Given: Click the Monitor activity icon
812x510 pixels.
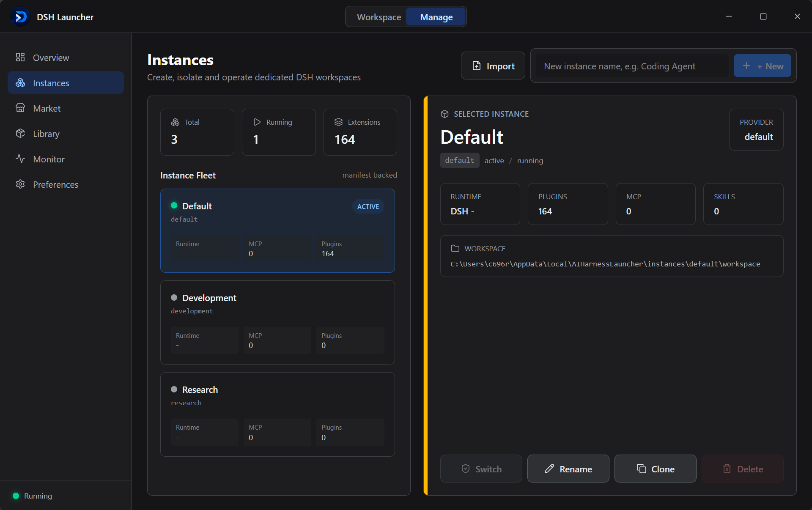Looking at the screenshot, I should pos(20,159).
